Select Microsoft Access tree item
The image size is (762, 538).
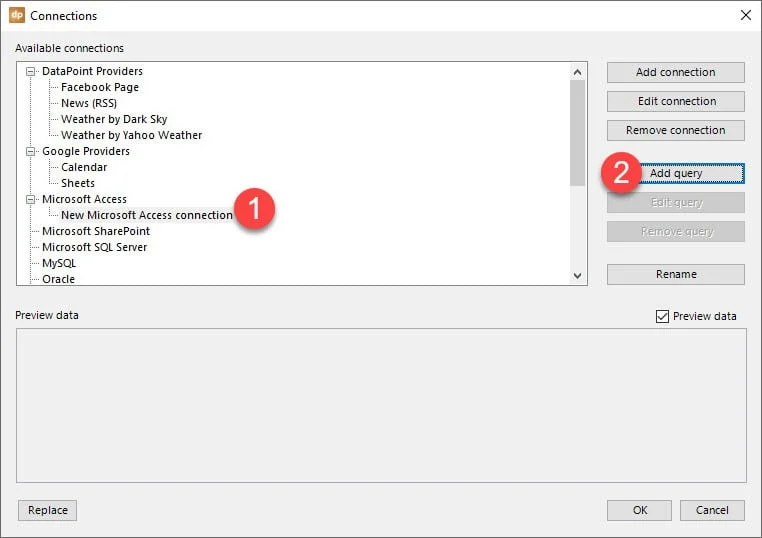point(85,200)
